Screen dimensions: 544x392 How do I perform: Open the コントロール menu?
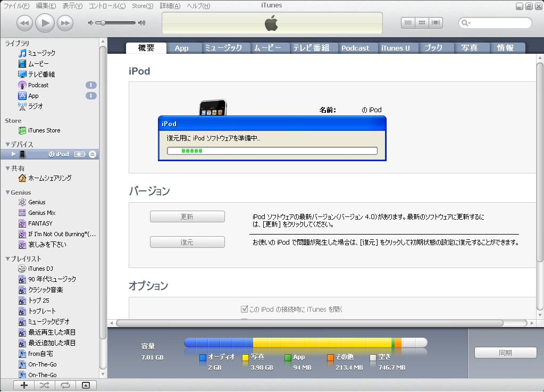[x=107, y=6]
